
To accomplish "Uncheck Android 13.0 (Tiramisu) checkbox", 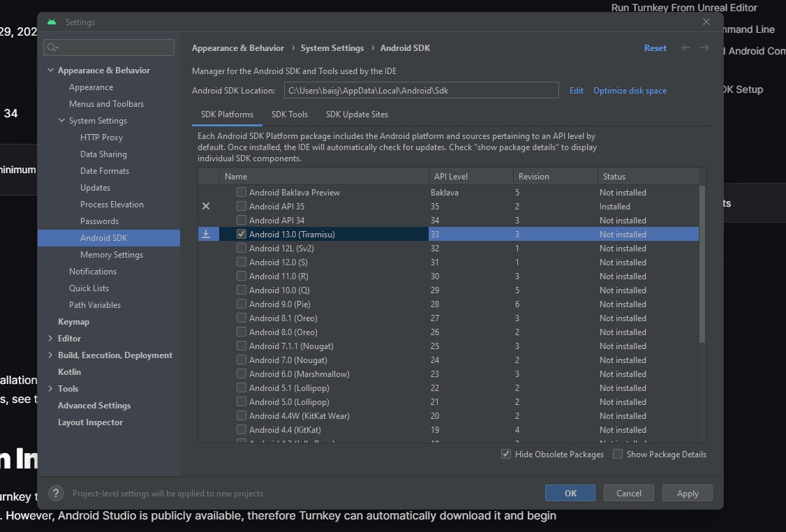I will point(242,234).
